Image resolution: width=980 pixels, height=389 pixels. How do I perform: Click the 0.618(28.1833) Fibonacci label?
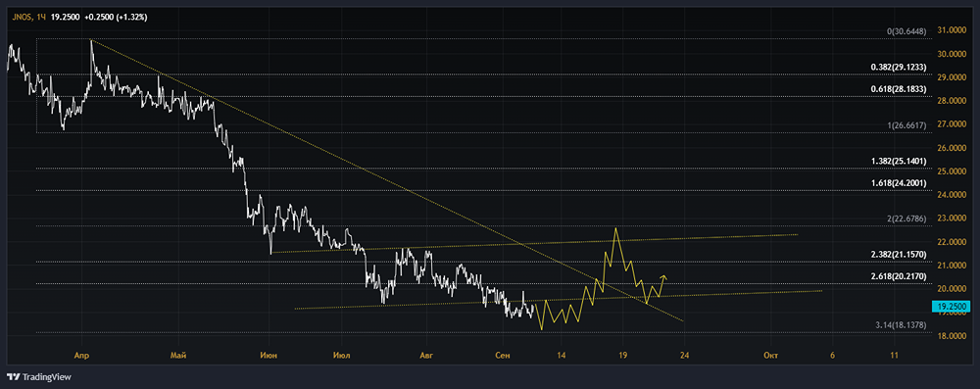click(899, 89)
